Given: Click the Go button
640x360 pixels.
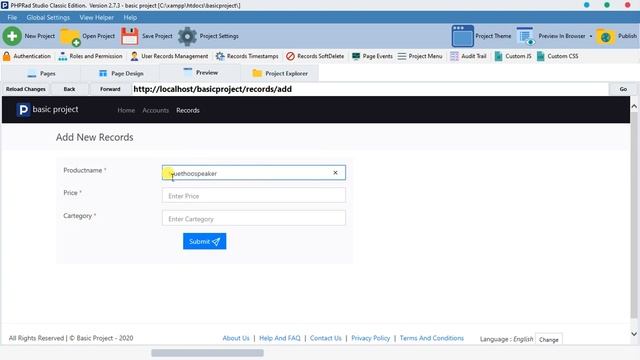Looking at the screenshot, I should 623,89.
